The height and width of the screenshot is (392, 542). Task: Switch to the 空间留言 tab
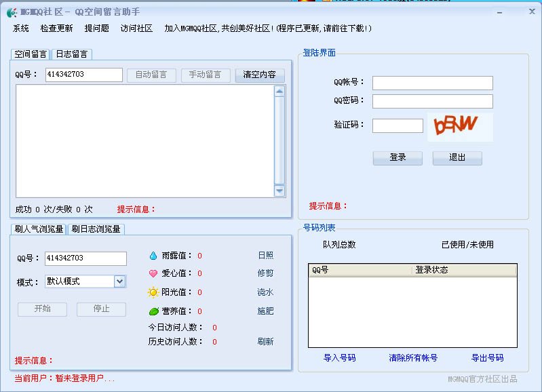pos(31,54)
